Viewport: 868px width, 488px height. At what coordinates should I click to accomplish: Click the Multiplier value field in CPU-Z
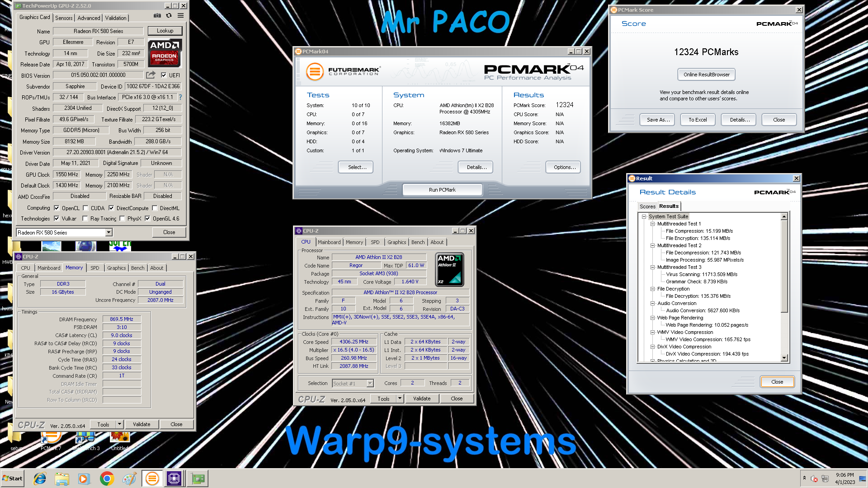point(354,350)
